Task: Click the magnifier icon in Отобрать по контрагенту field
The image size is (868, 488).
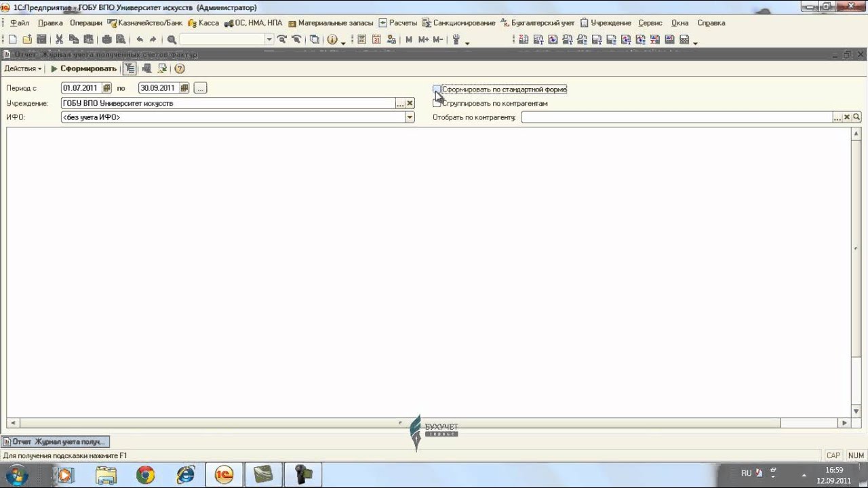Action: (856, 117)
